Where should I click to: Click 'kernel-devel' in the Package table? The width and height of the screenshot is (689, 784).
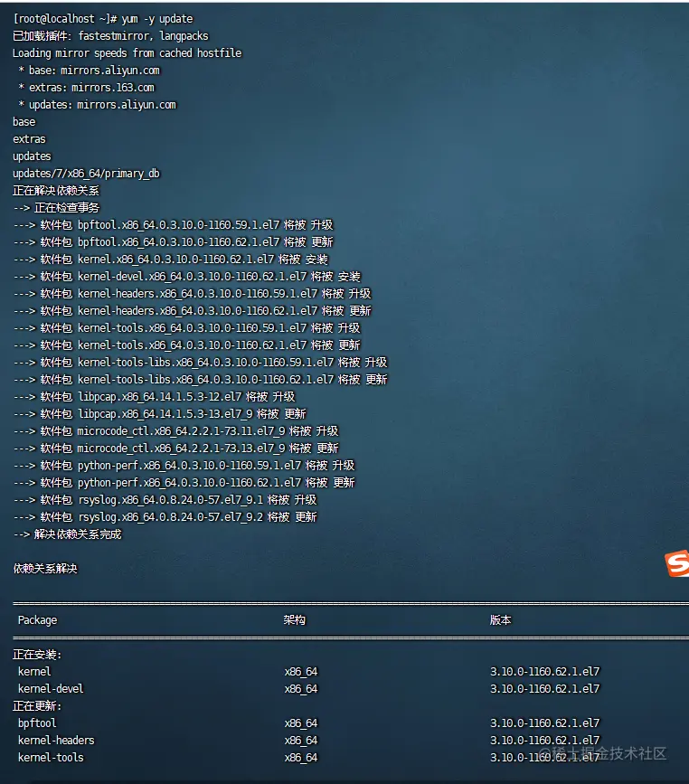[x=51, y=689]
